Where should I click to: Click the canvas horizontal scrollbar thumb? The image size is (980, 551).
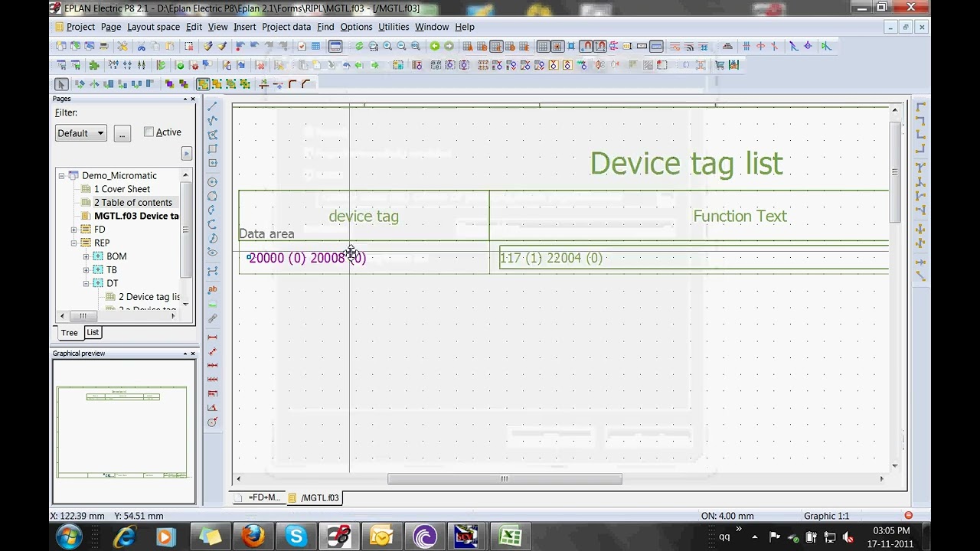pos(505,479)
